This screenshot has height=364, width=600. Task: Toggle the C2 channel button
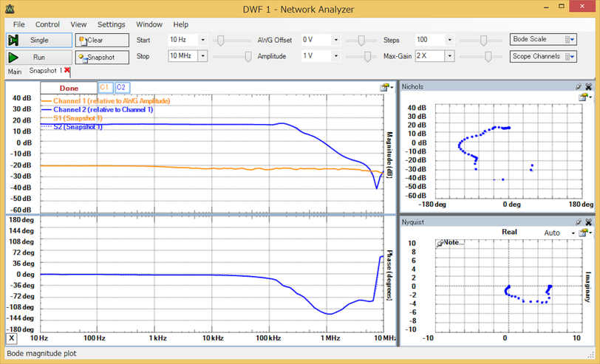click(x=122, y=88)
